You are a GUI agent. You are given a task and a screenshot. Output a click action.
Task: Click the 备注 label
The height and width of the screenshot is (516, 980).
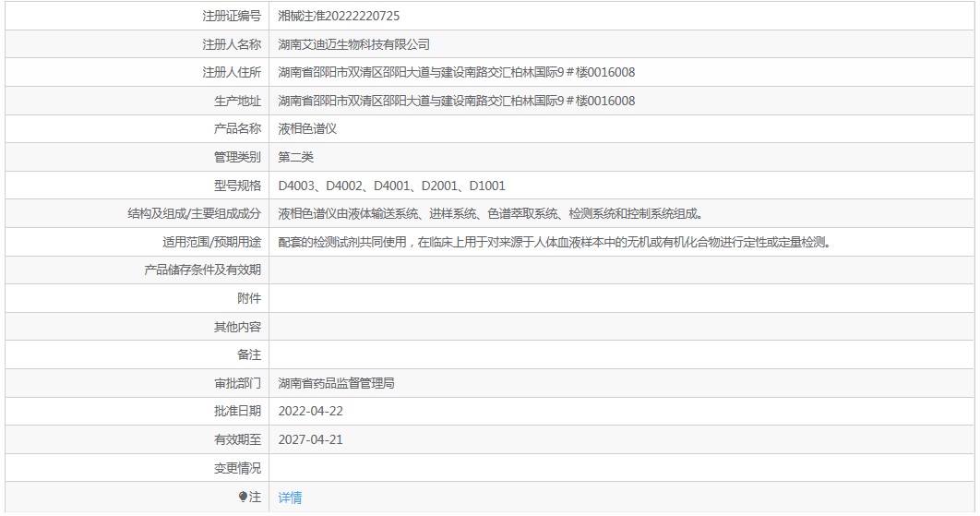(249, 354)
